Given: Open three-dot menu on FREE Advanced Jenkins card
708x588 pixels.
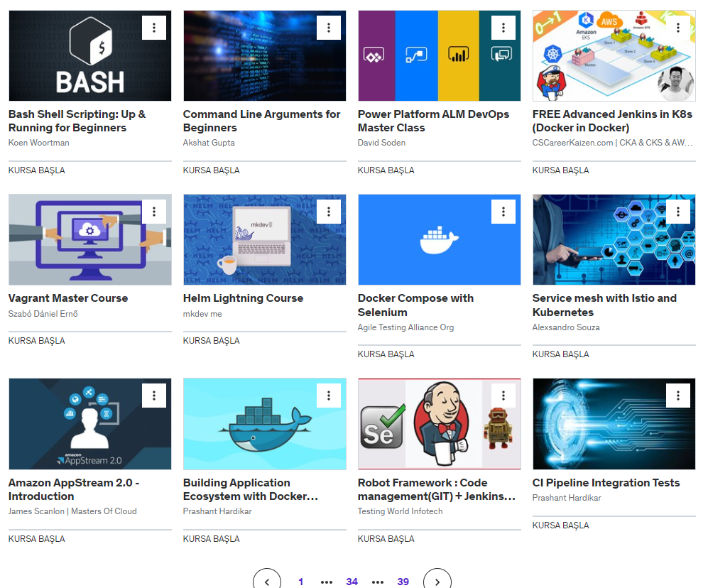Looking at the screenshot, I should [678, 28].
